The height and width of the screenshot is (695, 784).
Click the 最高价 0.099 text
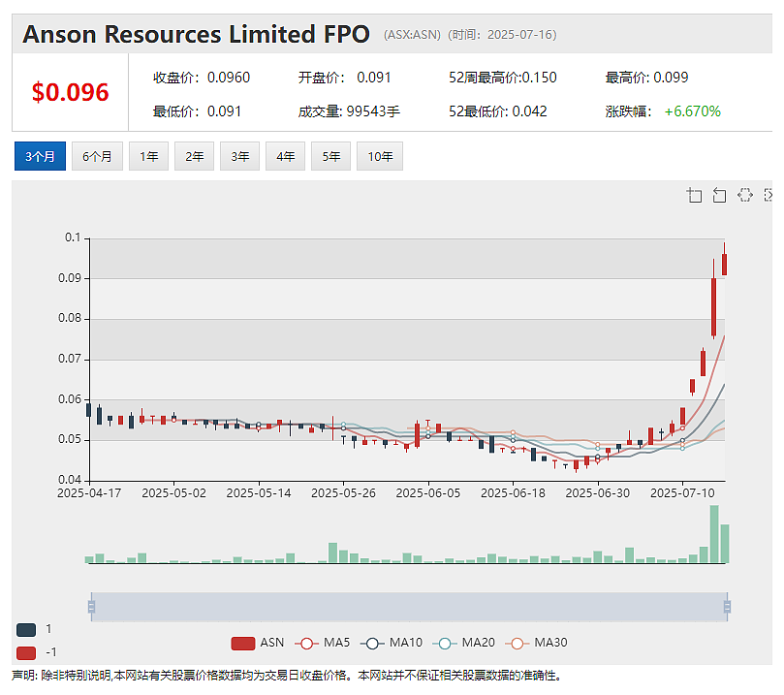click(646, 78)
